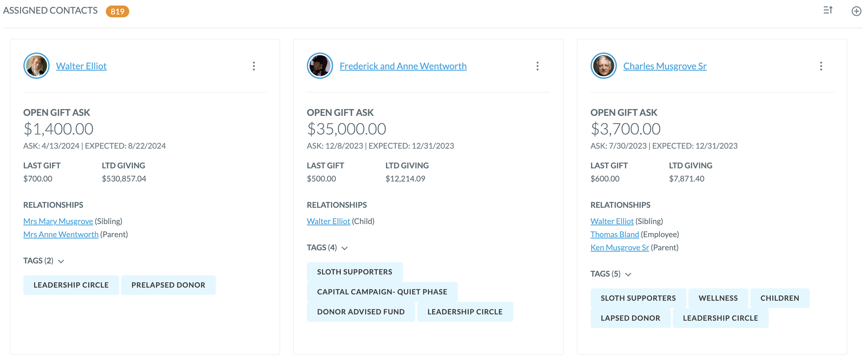The height and width of the screenshot is (363, 868).
Task: Click the $600.00 last gift value
Action: pos(605,179)
